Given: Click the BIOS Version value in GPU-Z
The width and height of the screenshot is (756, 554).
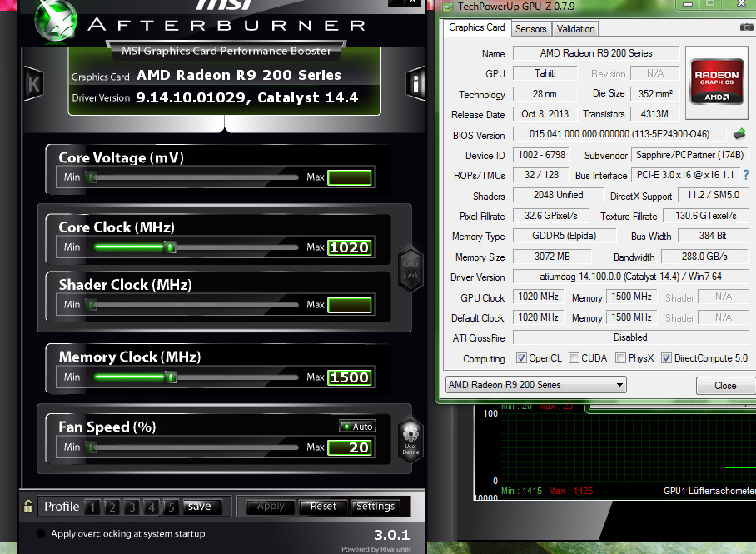Looking at the screenshot, I should 619,133.
